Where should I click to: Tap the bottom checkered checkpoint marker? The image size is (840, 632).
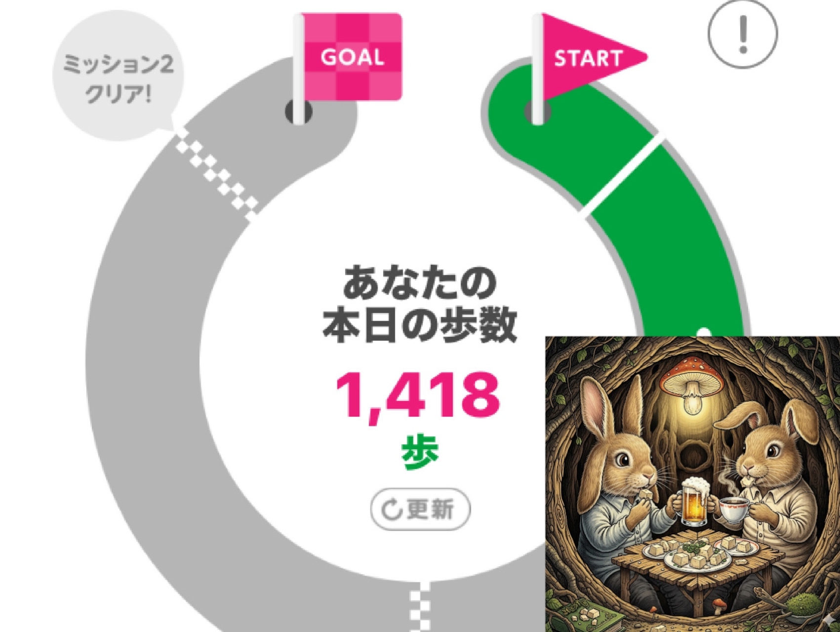click(x=420, y=607)
